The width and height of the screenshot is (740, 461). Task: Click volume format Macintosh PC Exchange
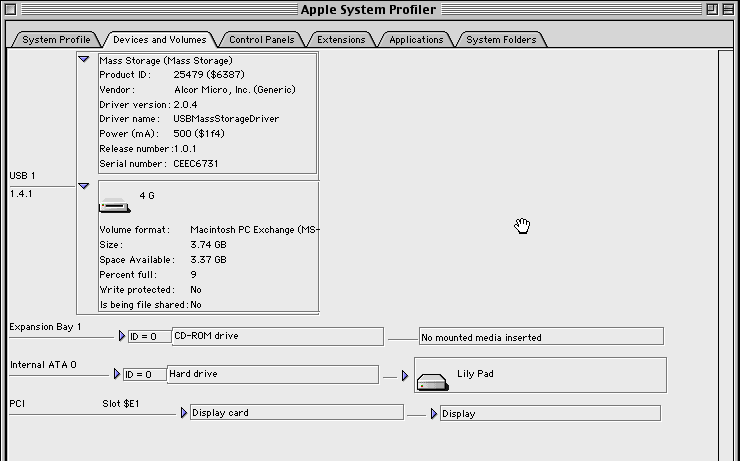pyautogui.click(x=255, y=230)
